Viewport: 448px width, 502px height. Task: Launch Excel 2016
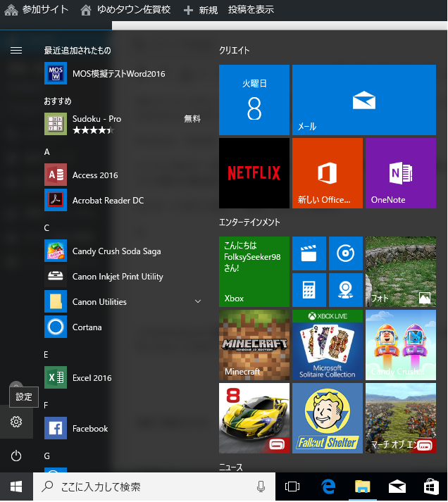pos(123,378)
